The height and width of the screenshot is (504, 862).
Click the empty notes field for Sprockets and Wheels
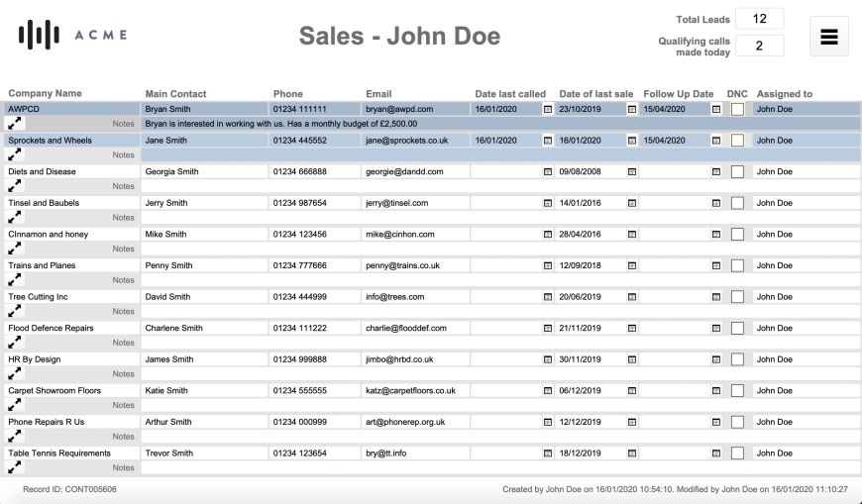tap(500, 155)
